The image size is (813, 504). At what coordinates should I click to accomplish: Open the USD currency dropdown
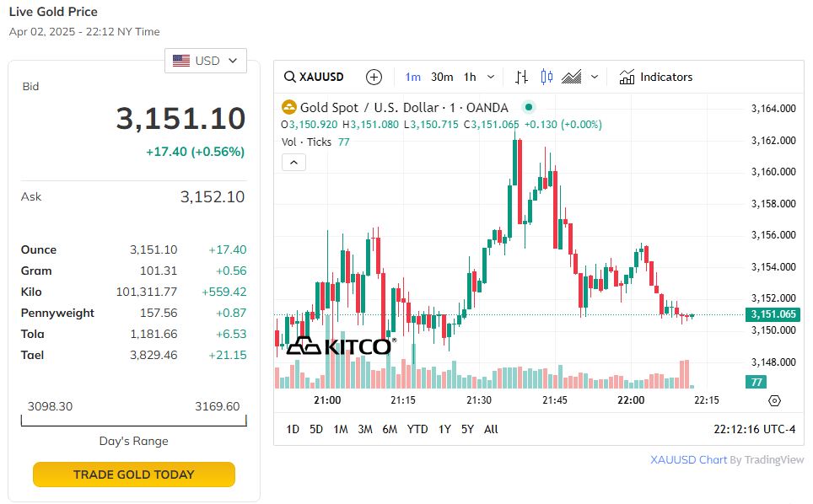pos(206,61)
